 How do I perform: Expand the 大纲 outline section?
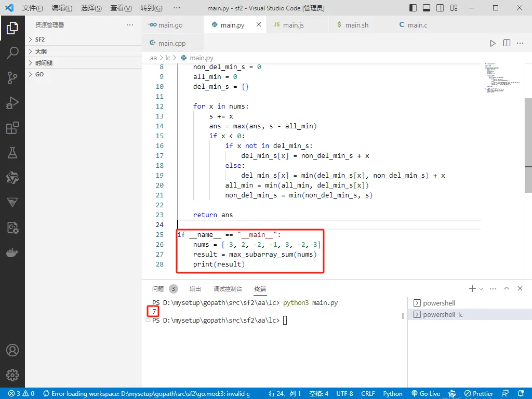pyautogui.click(x=84, y=51)
